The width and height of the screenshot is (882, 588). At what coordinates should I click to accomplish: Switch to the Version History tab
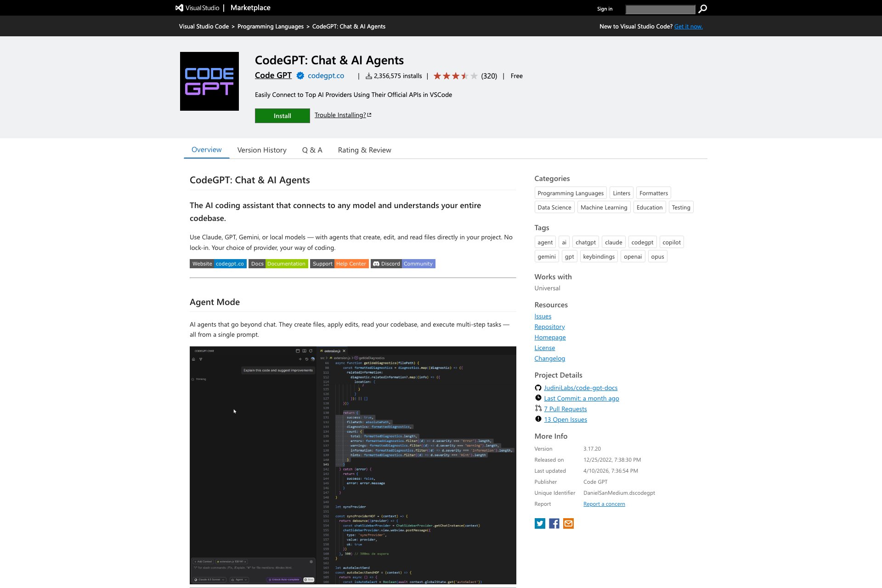(x=261, y=150)
